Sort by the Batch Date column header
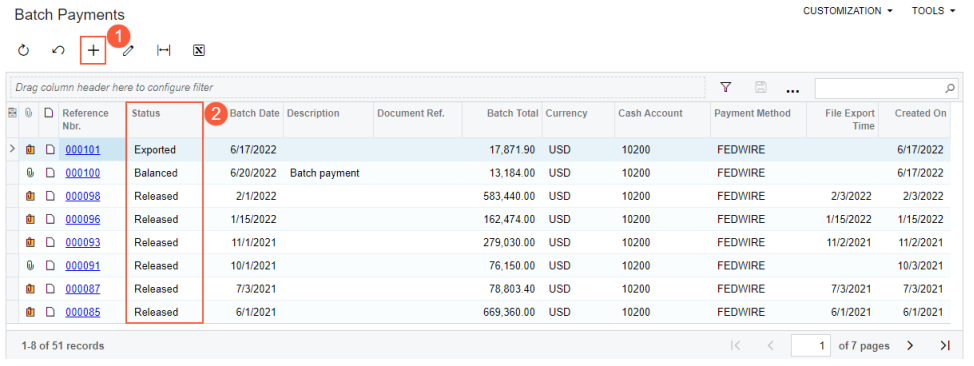This screenshot has width=974, height=366. click(x=255, y=113)
